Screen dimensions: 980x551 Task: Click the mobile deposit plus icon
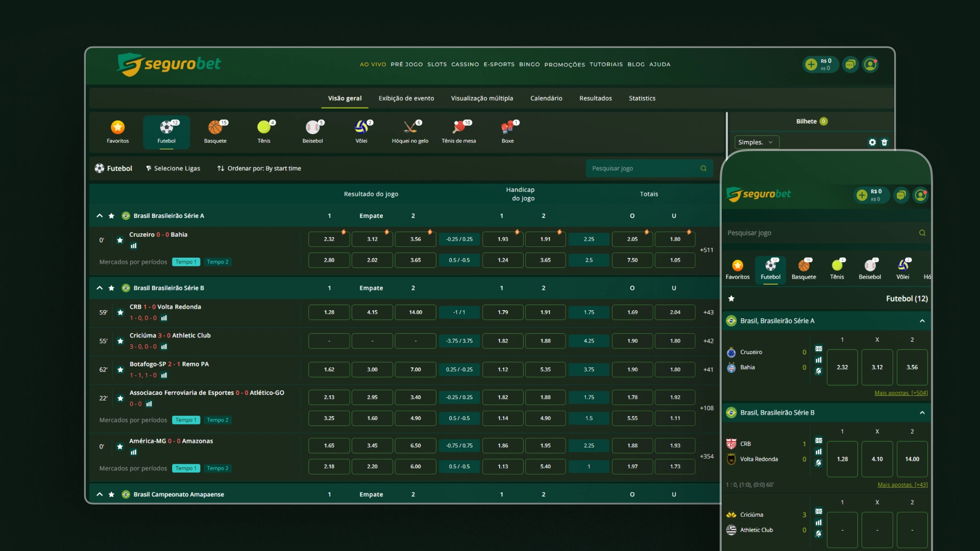point(862,195)
